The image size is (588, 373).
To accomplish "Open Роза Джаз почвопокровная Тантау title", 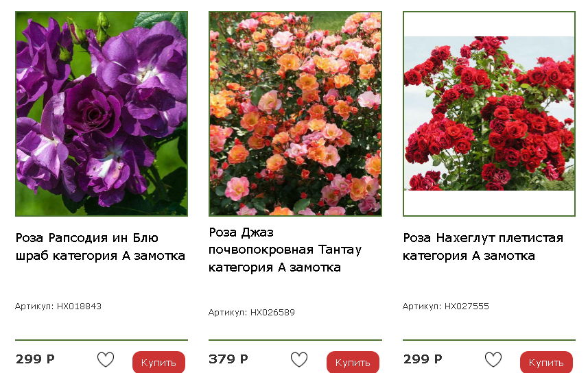I will tap(285, 250).
